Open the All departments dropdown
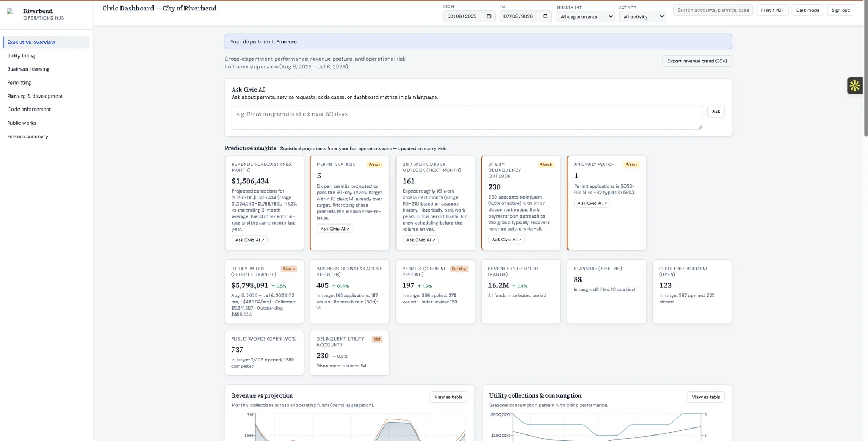Viewport: 868px width, 441px height. [585, 17]
